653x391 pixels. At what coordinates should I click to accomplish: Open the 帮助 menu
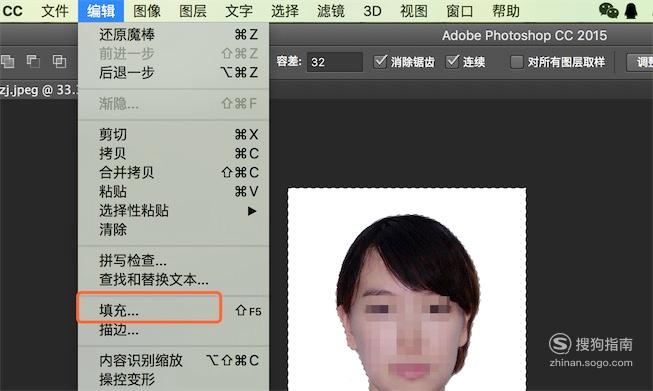[x=506, y=11]
